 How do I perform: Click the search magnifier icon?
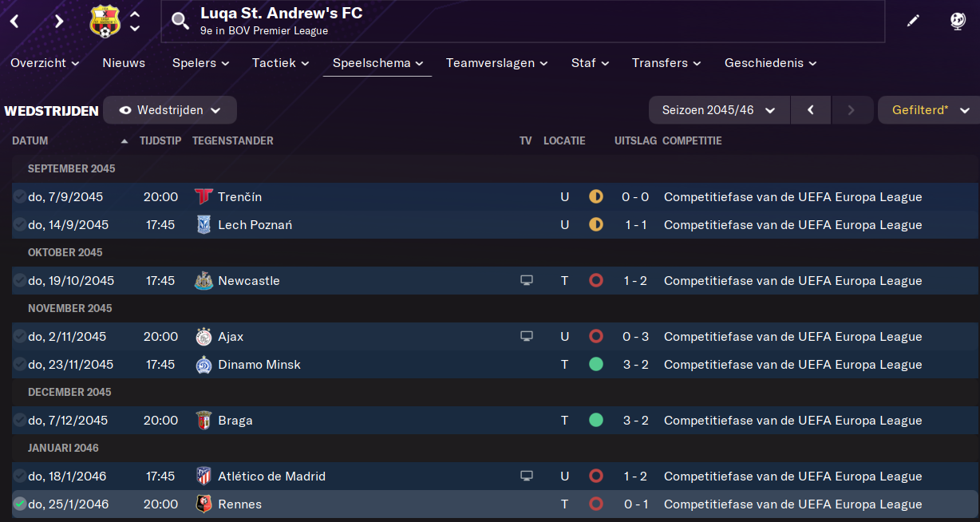click(x=181, y=22)
